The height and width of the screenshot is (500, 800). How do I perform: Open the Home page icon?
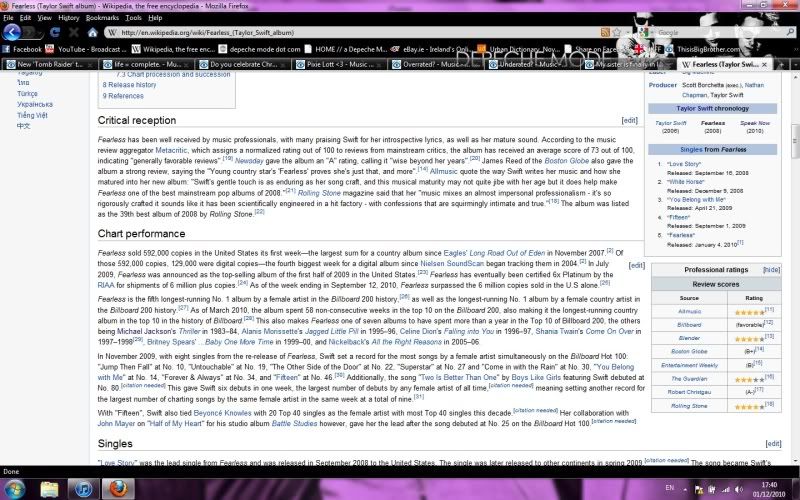point(92,33)
